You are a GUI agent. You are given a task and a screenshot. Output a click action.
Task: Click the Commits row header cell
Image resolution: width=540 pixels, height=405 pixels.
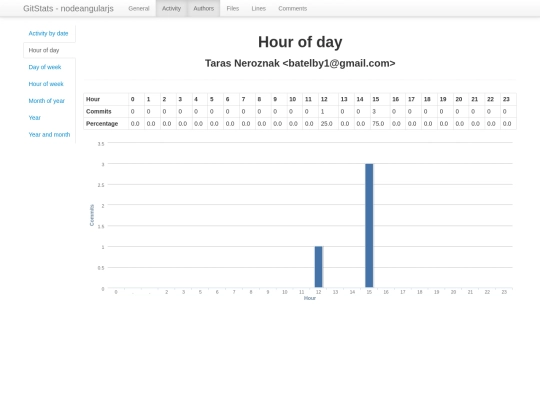[x=106, y=112]
